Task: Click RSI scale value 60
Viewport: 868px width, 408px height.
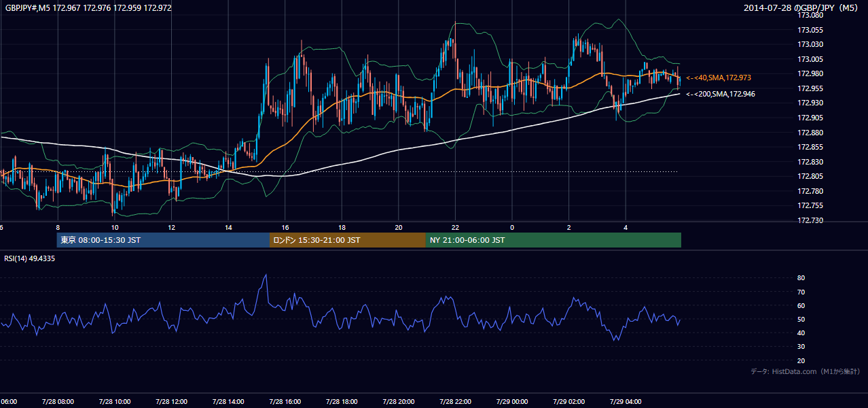Action: (801, 306)
